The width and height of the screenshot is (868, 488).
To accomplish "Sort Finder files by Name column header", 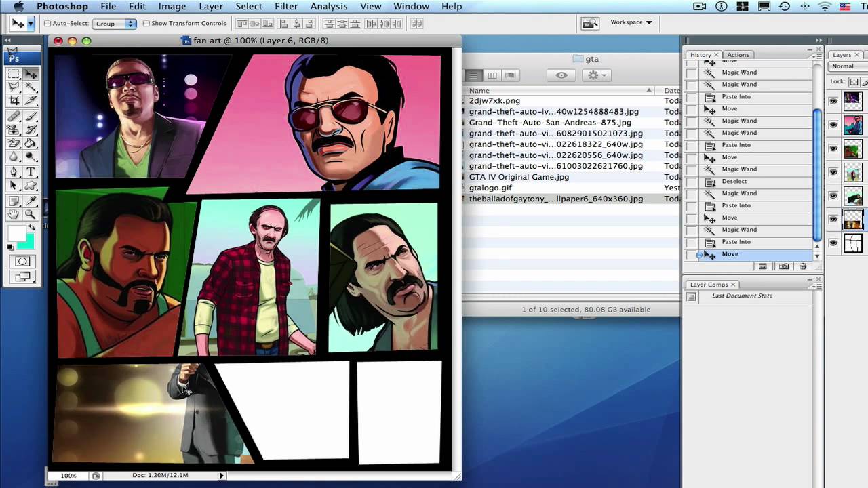I will [559, 90].
